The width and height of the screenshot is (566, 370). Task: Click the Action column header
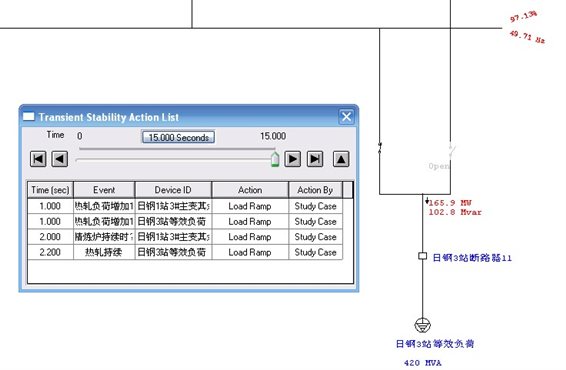tap(250, 190)
